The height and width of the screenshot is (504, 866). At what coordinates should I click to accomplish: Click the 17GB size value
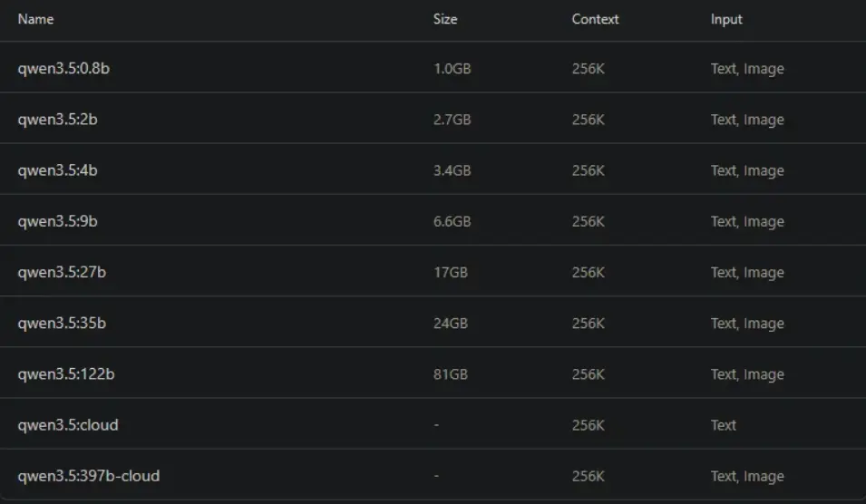[450, 272]
